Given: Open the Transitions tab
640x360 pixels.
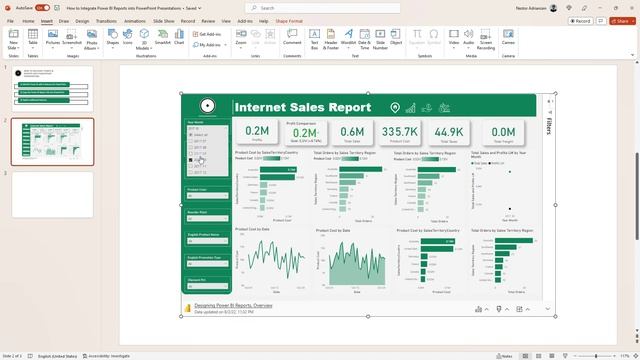Looking at the screenshot, I should [106, 21].
